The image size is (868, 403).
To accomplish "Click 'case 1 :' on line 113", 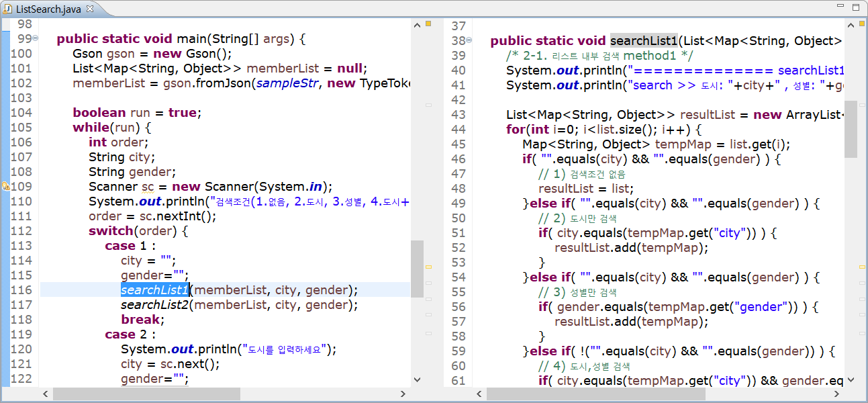I will pos(130,245).
